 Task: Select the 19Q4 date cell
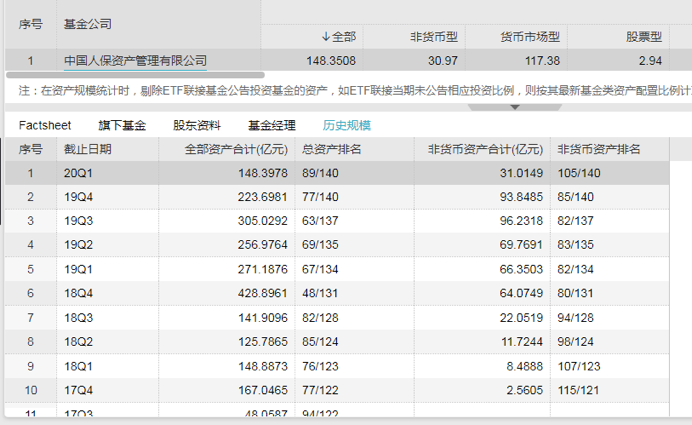coord(78,197)
